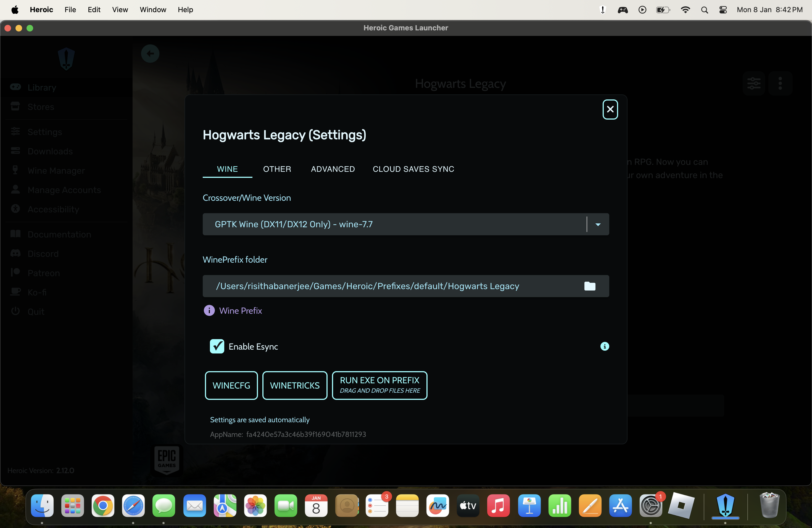This screenshot has height=528, width=812.
Task: Open Manage Accounts in the sidebar
Action: [67, 190]
